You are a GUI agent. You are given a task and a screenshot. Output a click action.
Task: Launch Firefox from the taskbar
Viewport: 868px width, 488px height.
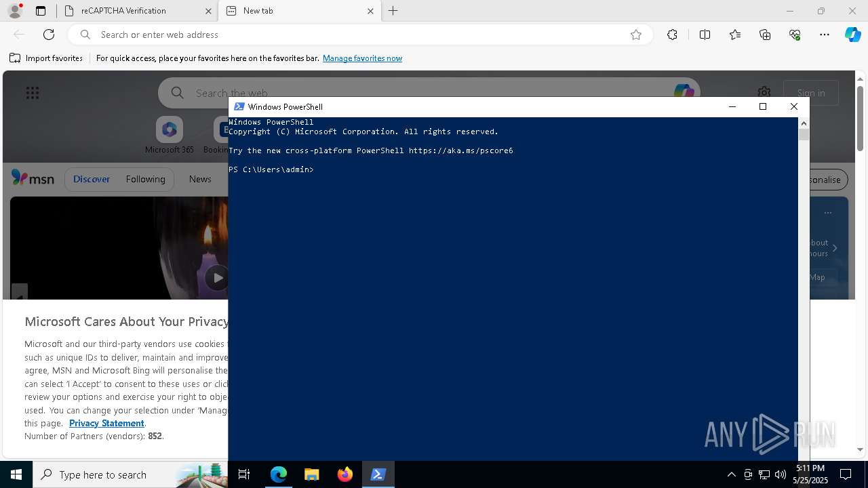pos(344,474)
